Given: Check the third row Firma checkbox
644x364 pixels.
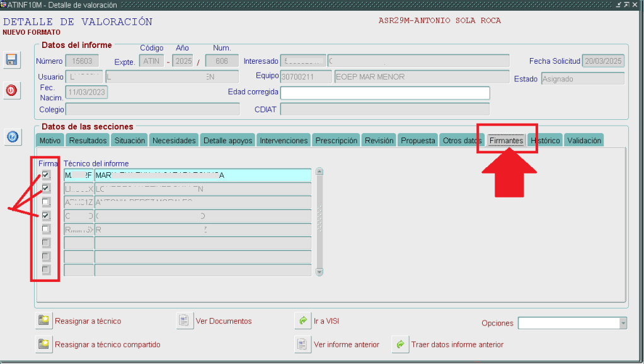Looking at the screenshot, I should [x=46, y=202].
